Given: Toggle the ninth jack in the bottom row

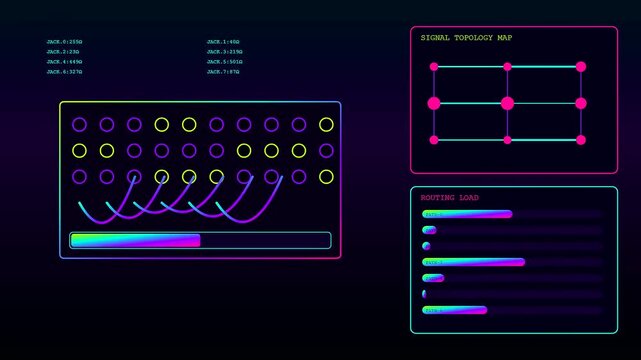Looking at the screenshot, I should [x=299, y=177].
